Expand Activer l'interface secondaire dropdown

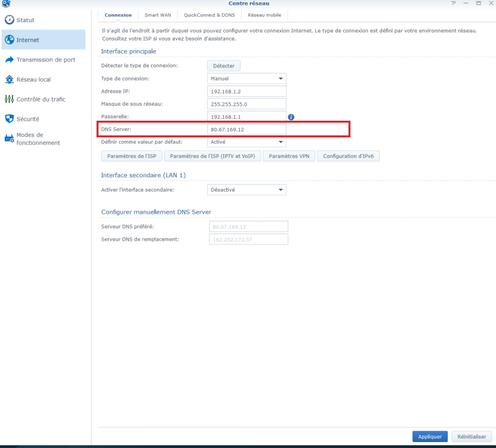click(x=247, y=190)
